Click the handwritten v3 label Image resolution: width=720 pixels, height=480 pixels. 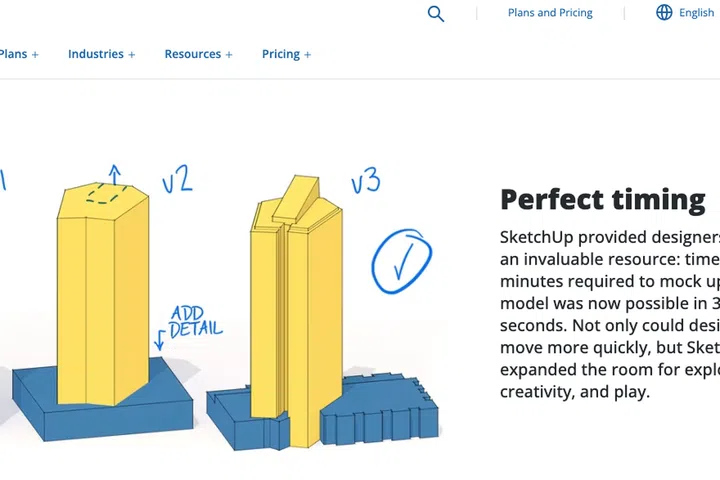(365, 181)
